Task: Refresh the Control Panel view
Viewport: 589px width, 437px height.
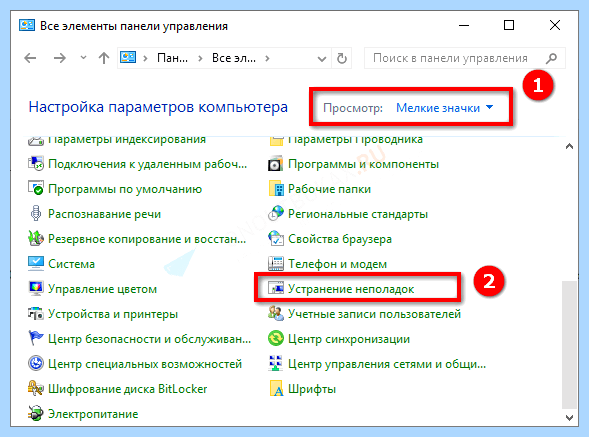Action: [x=341, y=58]
